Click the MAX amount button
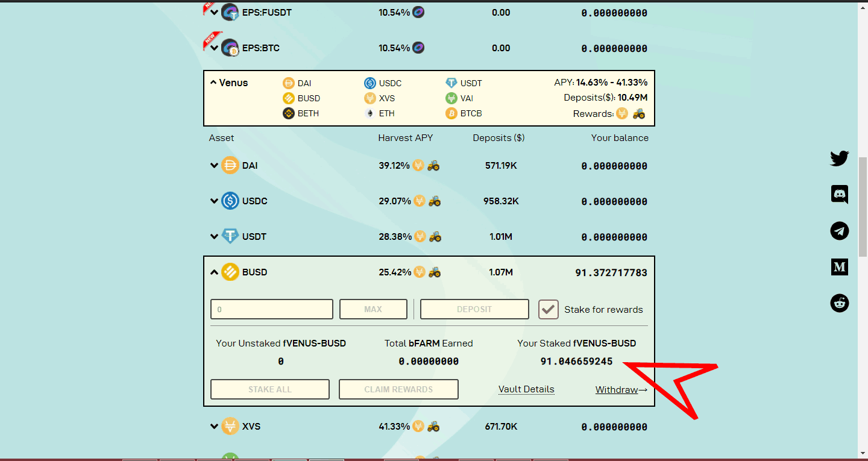This screenshot has width=868, height=461. (x=373, y=309)
